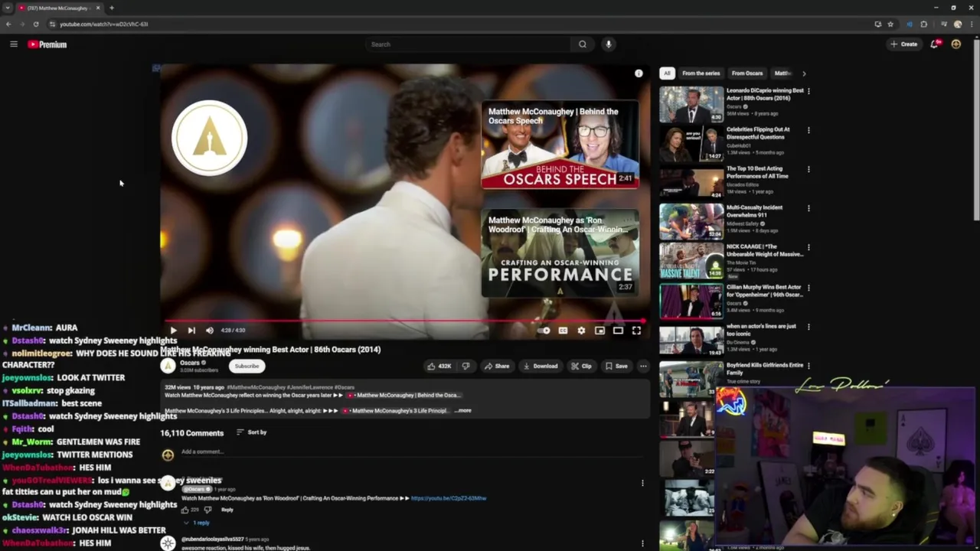Mute the video volume icon

(x=209, y=331)
